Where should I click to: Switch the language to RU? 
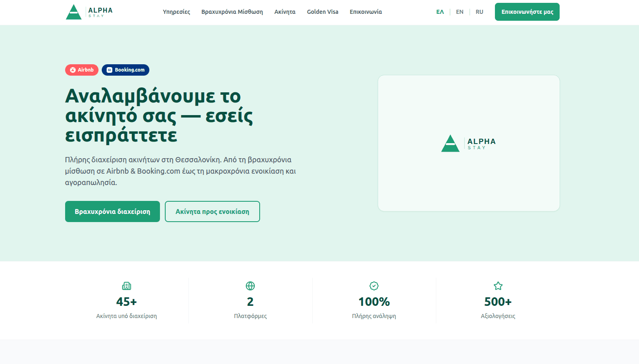coord(479,12)
